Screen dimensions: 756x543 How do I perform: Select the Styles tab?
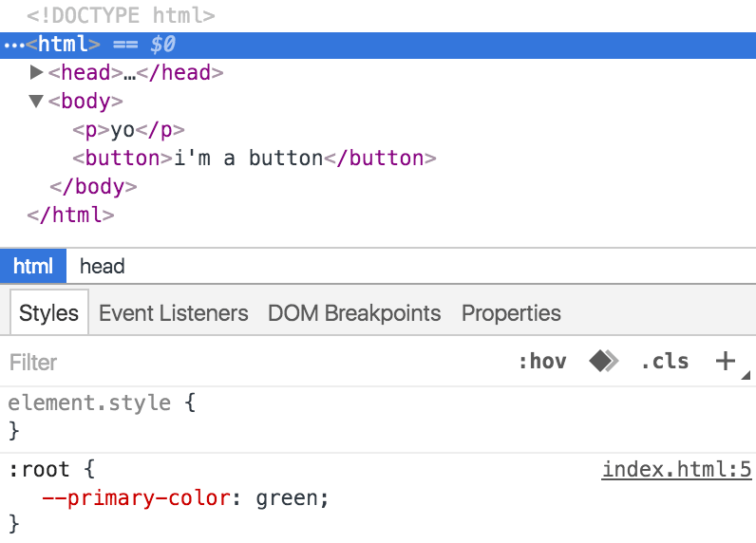coord(48,313)
